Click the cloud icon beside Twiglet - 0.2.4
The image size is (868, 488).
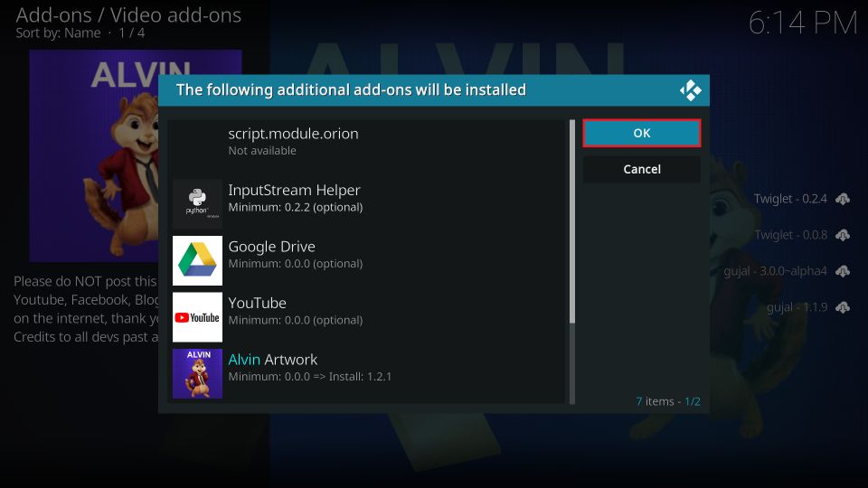(x=843, y=199)
